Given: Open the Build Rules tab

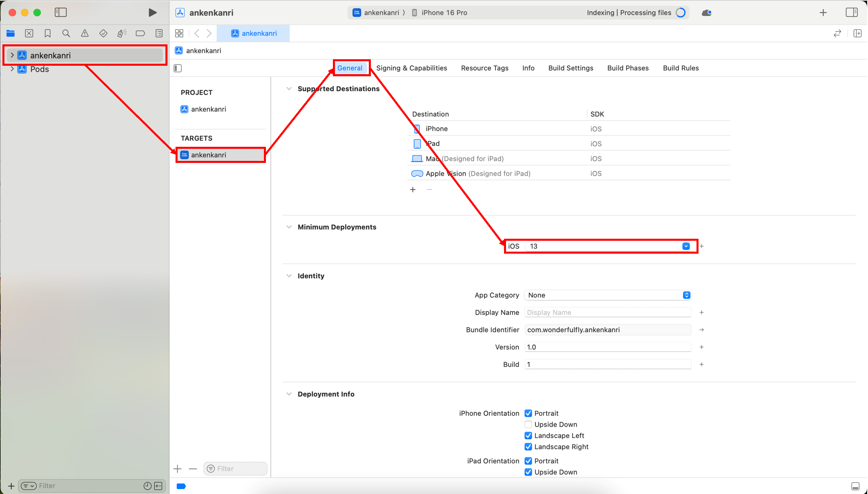Looking at the screenshot, I should click(x=681, y=68).
